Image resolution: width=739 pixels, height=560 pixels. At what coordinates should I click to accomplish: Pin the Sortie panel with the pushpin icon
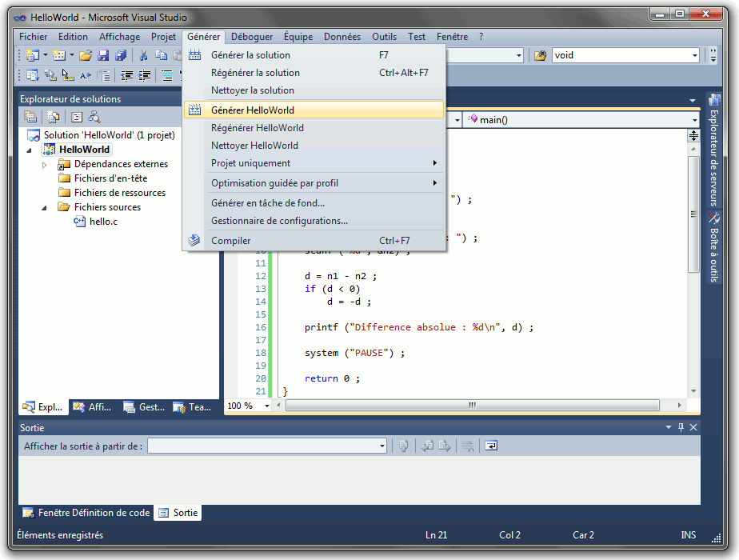point(681,427)
